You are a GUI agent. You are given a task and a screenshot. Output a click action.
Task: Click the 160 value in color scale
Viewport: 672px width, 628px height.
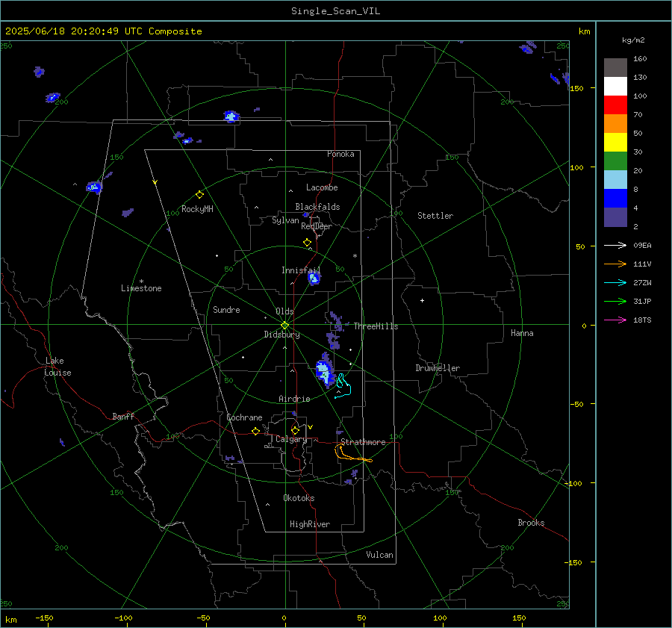640,59
